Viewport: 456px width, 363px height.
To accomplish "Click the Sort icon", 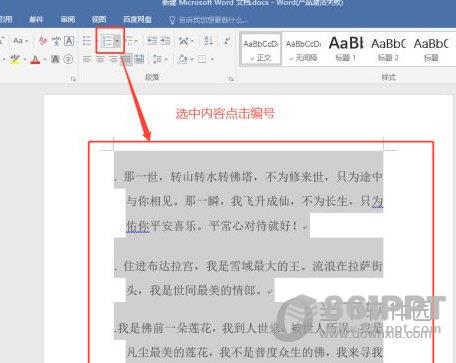I will point(208,41).
